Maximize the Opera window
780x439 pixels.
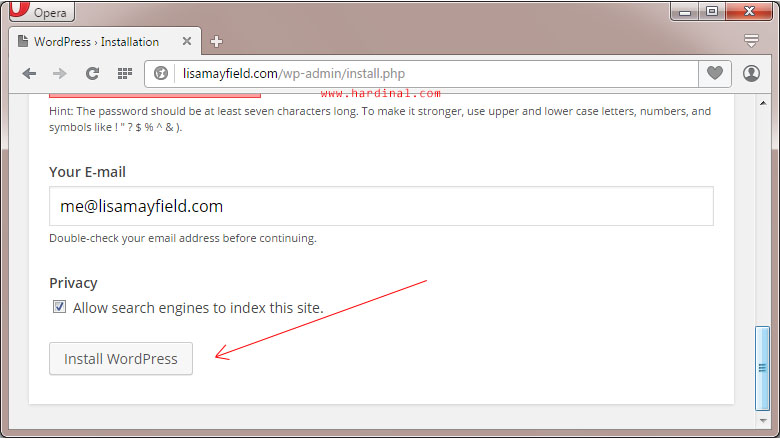tap(712, 11)
